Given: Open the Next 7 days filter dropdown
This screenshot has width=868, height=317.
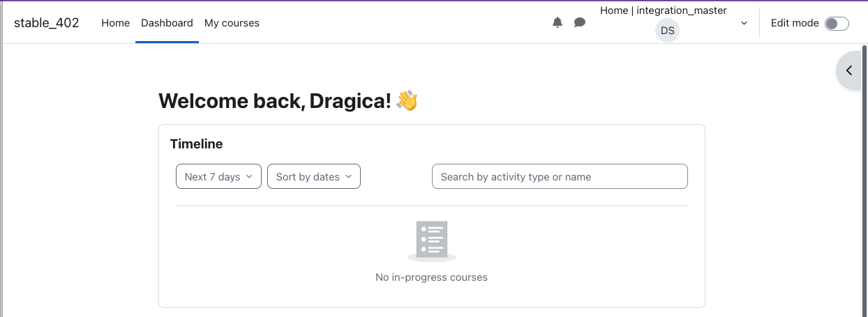Looking at the screenshot, I should coord(218,176).
